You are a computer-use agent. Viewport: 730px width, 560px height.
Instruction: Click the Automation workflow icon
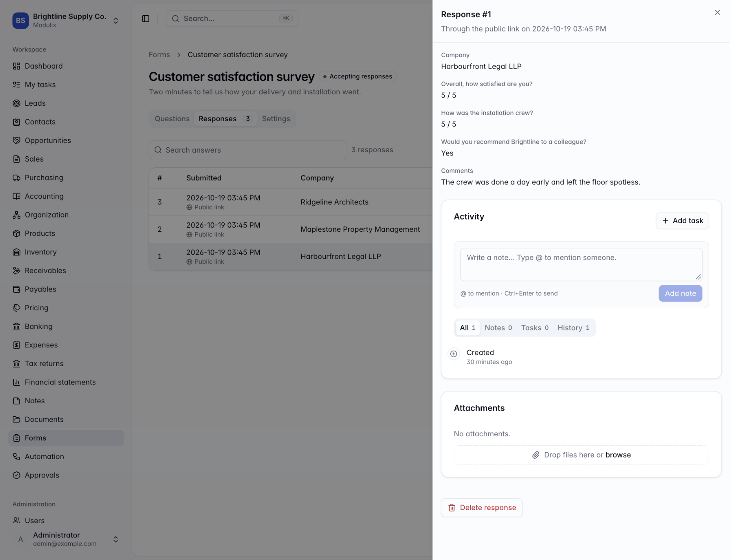pyautogui.click(x=16, y=457)
